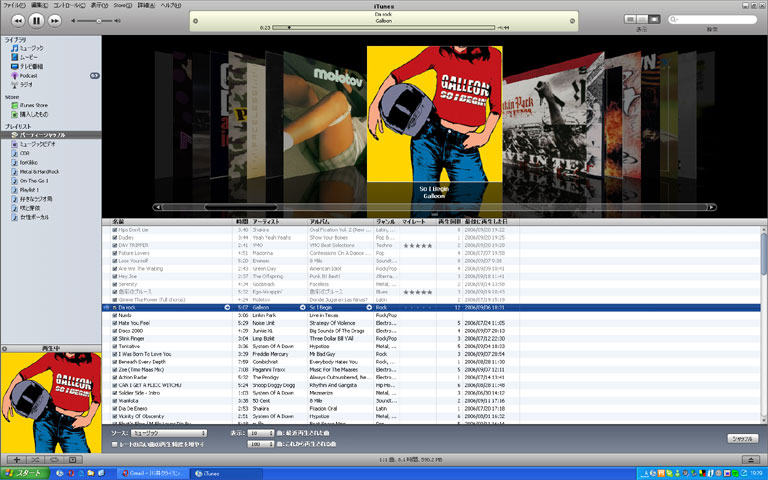Switch to list view button

[630, 19]
